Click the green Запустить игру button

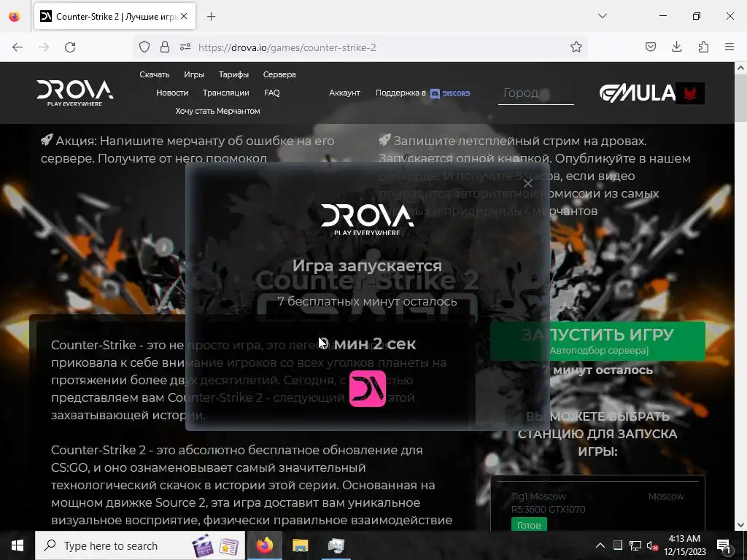tap(597, 341)
